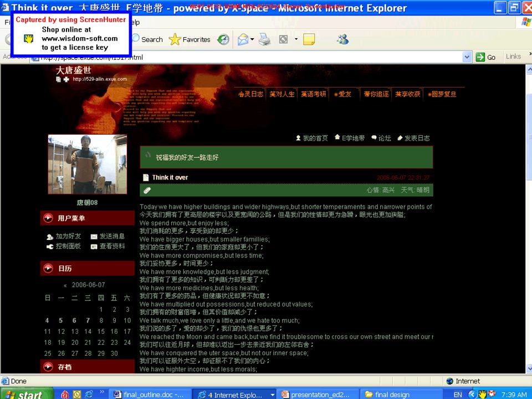Collapse the 存档 section arrow icon
The width and height of the screenshot is (532, 399).
click(48, 366)
